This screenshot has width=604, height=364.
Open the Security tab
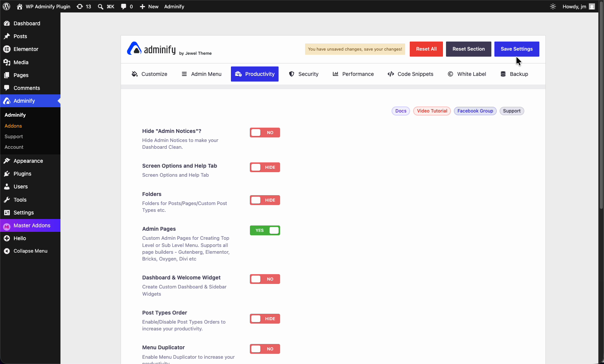tap(304, 74)
